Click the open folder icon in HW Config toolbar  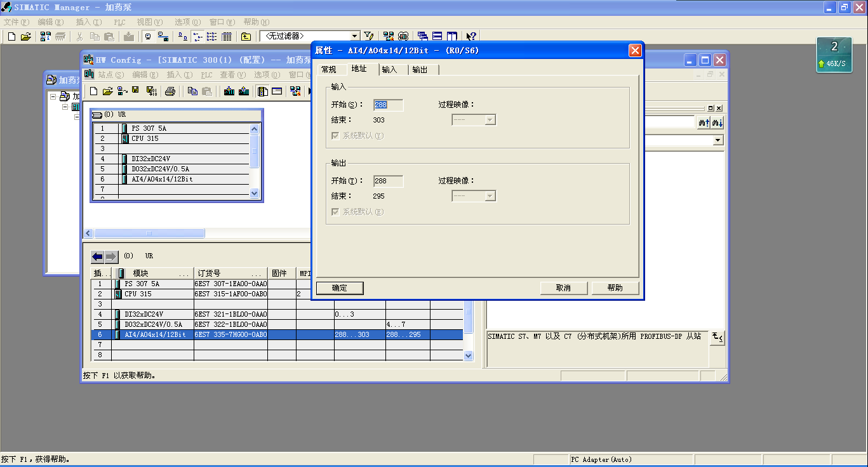coord(108,91)
